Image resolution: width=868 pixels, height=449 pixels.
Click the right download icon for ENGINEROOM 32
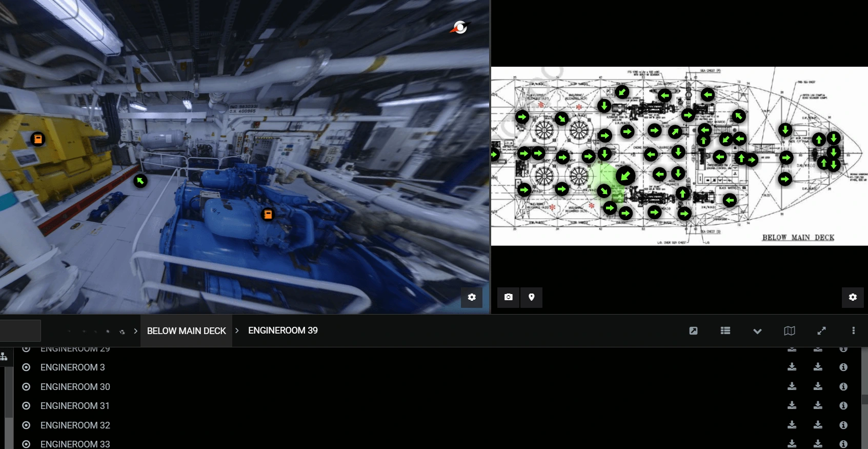(x=818, y=425)
